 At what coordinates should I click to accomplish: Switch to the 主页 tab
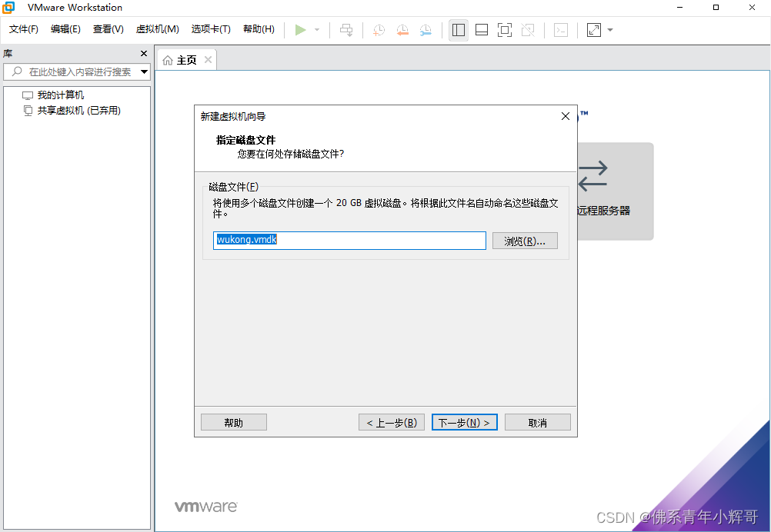[x=186, y=60]
